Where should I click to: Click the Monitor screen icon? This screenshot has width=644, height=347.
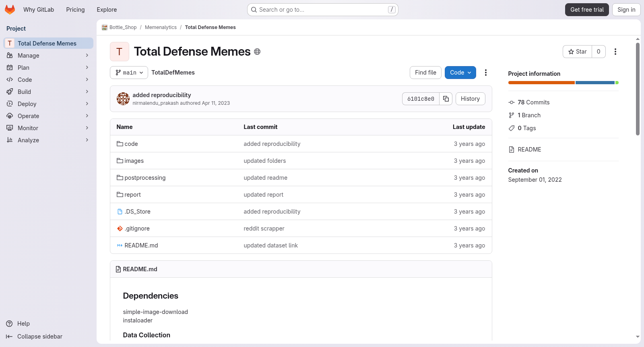click(x=10, y=128)
